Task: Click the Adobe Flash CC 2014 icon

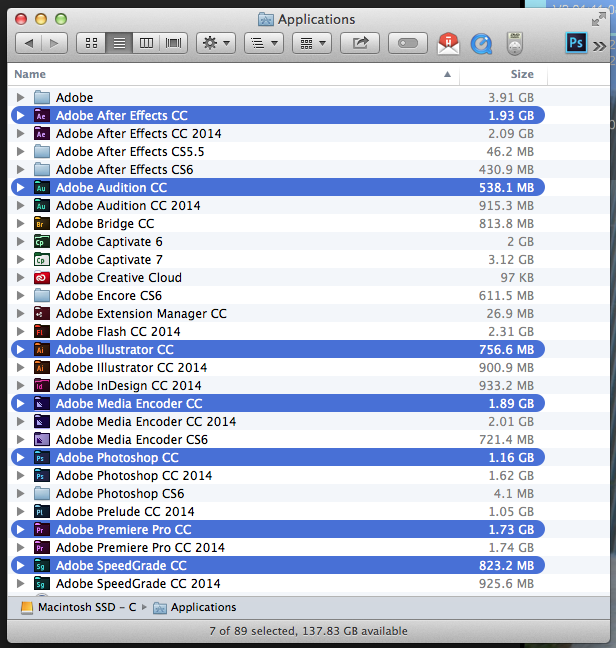Action: [x=42, y=331]
